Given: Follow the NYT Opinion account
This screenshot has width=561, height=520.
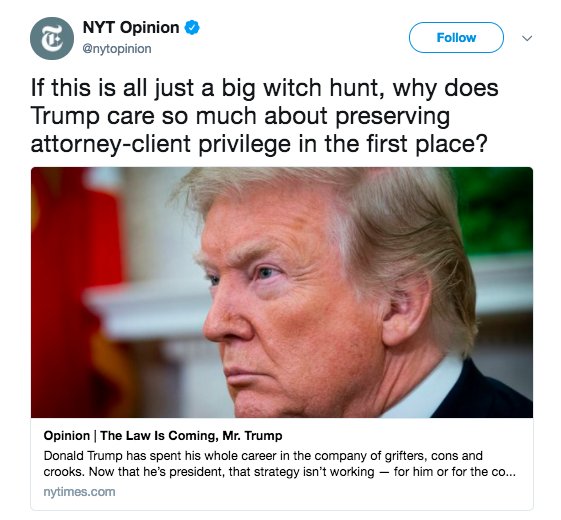Looking at the screenshot, I should tap(456, 38).
